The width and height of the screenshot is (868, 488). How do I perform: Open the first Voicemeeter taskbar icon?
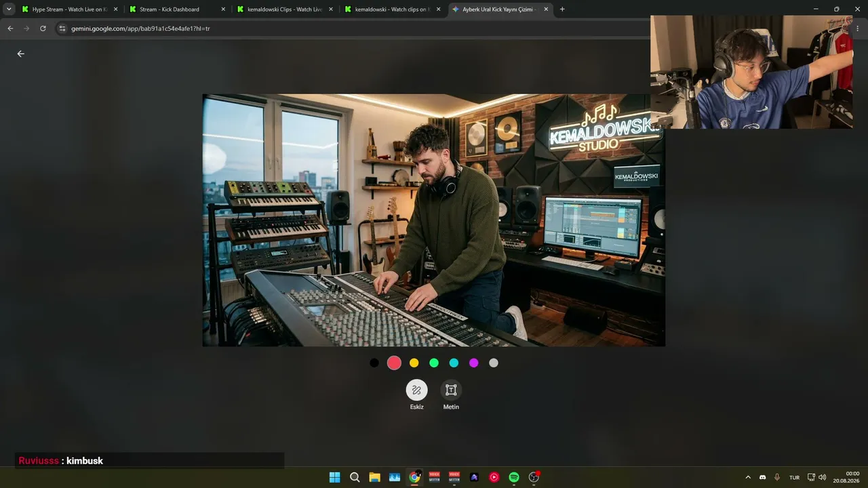[x=435, y=477]
